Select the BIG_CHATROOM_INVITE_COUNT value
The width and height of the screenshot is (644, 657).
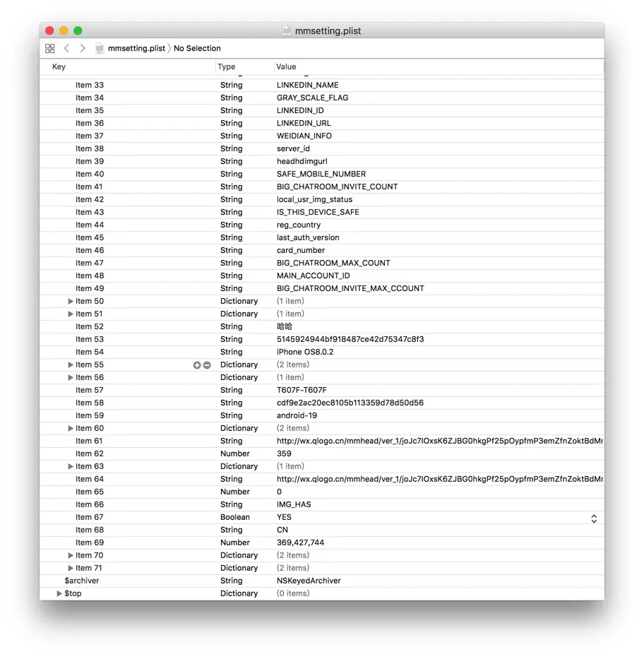[337, 187]
